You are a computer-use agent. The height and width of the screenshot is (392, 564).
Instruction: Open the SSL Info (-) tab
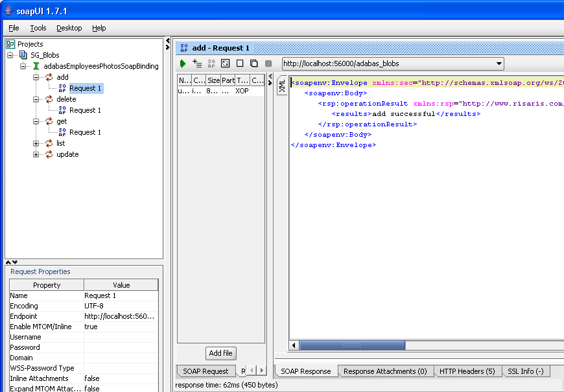click(526, 371)
